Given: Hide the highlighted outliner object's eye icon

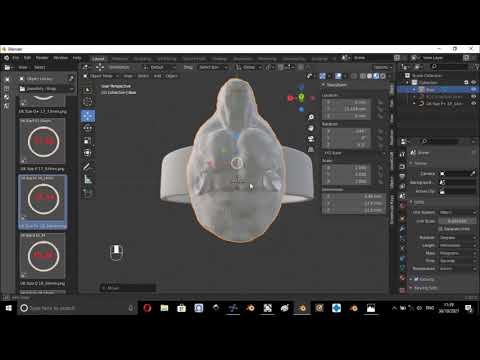Looking at the screenshot, I should click(473, 89).
